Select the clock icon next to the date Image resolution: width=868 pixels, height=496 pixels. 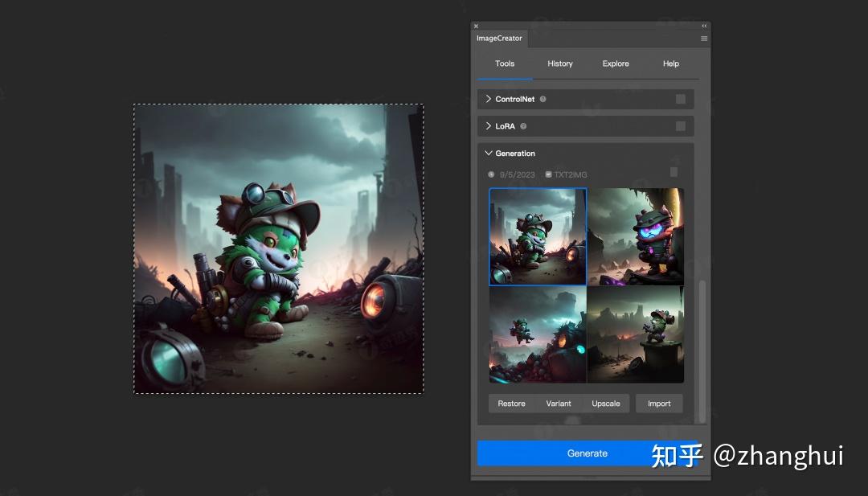[x=491, y=174]
